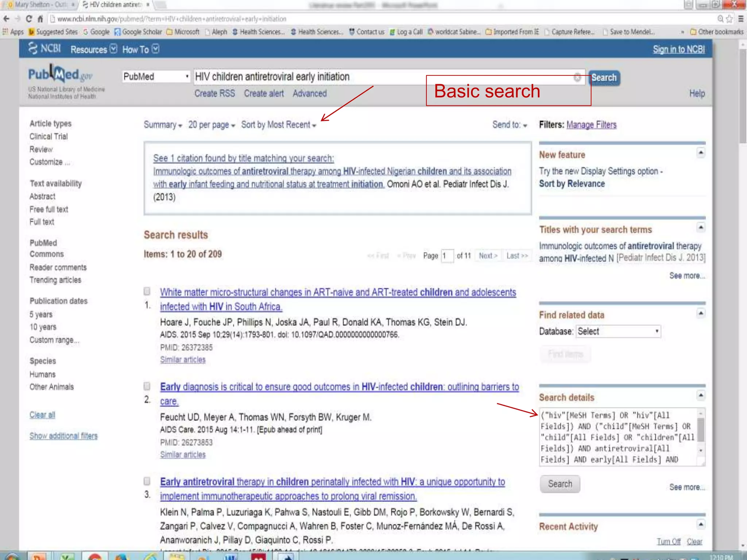Viewport: 747px width, 560px height.
Task: Reload the page with refresh icon
Action: tap(29, 19)
